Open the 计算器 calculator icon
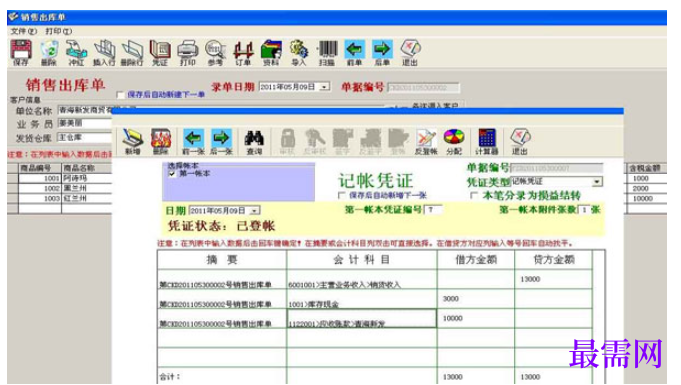This screenshot has width=681, height=385. 486,142
